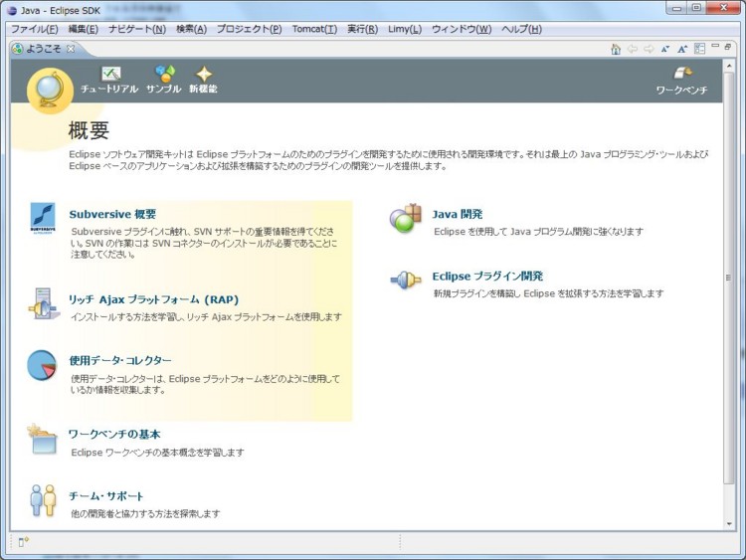
Task: Open the Samples (サンプル) icon
Action: pos(164,74)
